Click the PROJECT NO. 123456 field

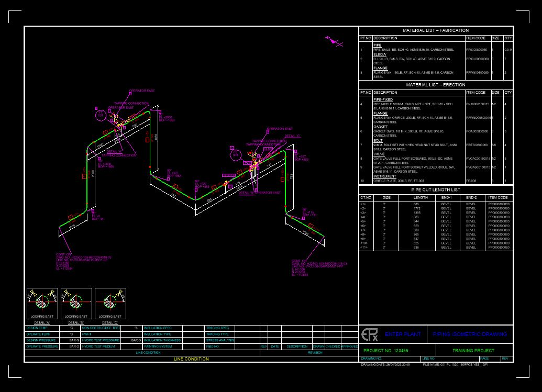pyautogui.click(x=386, y=351)
